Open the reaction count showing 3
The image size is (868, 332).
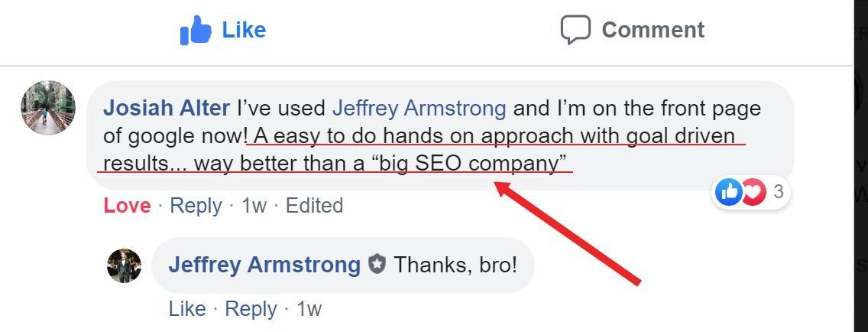click(779, 191)
